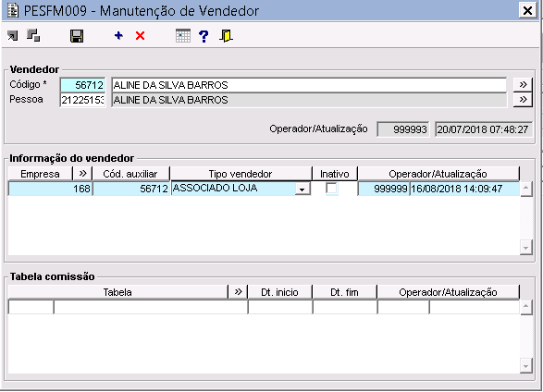
Task: Click Operador/Atualização header in Tabela comissão
Action: pyautogui.click(x=449, y=292)
